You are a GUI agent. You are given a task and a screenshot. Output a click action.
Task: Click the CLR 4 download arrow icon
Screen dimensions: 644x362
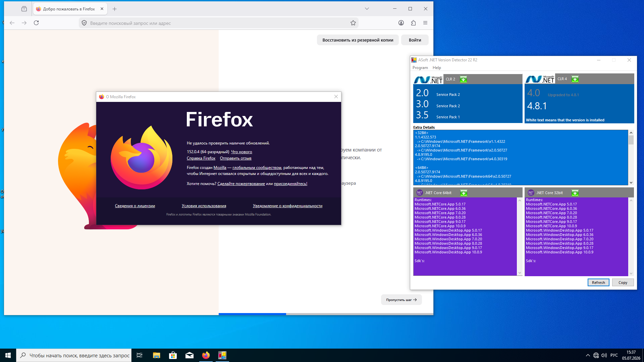point(575,79)
